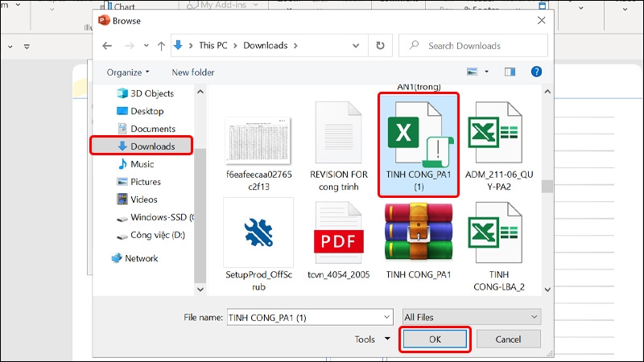Confirm with the OK button

coord(435,339)
